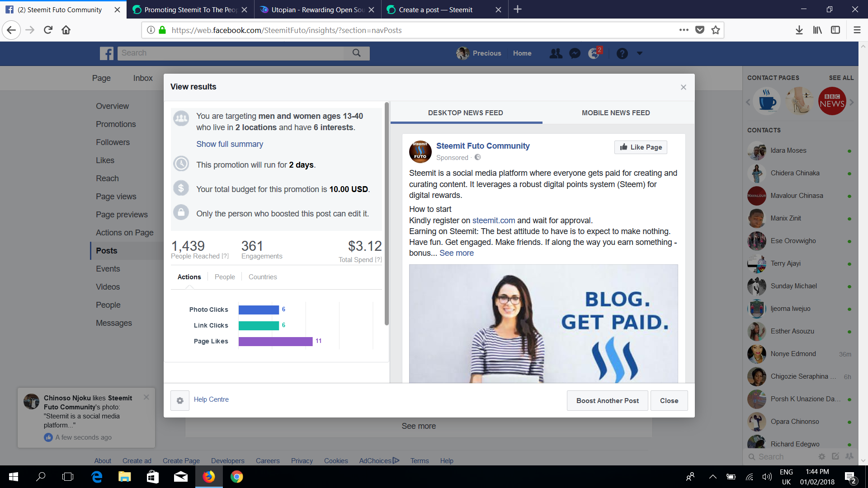868x488 pixels.
Task: Expand post text with See more
Action: (456, 253)
